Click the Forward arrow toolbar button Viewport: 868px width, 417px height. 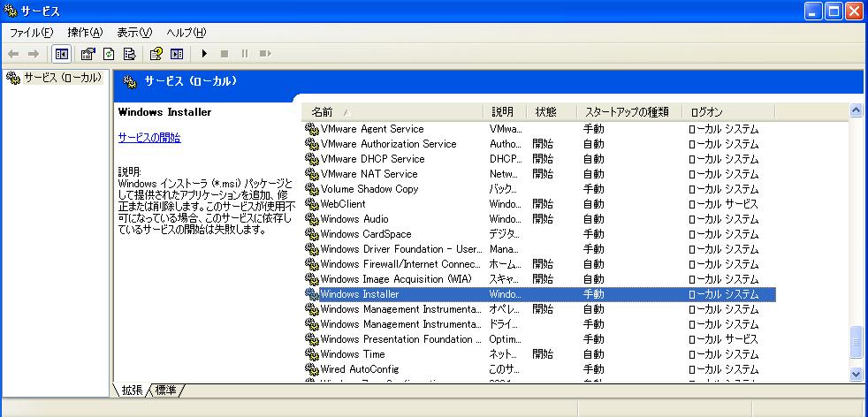point(34,54)
